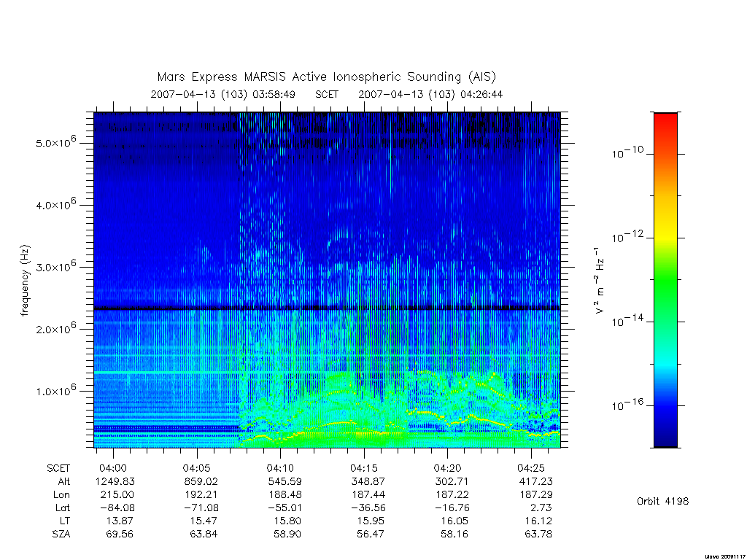Click the frequency (Hz) axis title
Screen dimensions: 747x560
click(x=25, y=281)
